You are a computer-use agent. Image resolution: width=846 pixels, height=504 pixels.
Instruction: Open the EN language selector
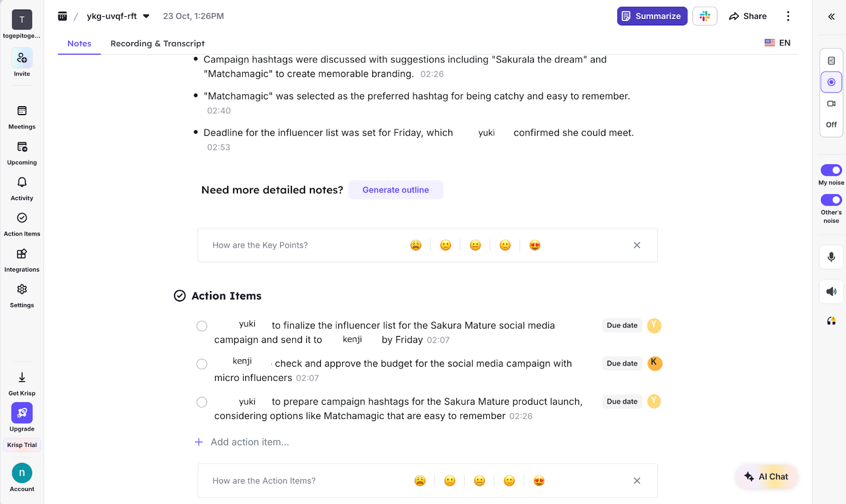(777, 43)
